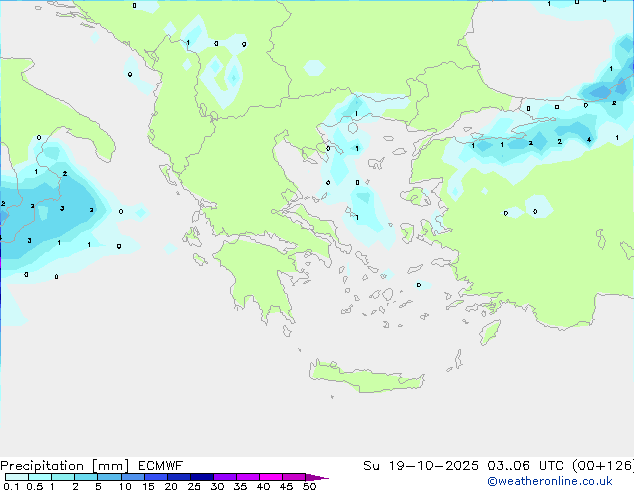This screenshot has height=490, width=634.
Task: Select the 40–45 mm magenta legend swatch
Action: point(271,477)
